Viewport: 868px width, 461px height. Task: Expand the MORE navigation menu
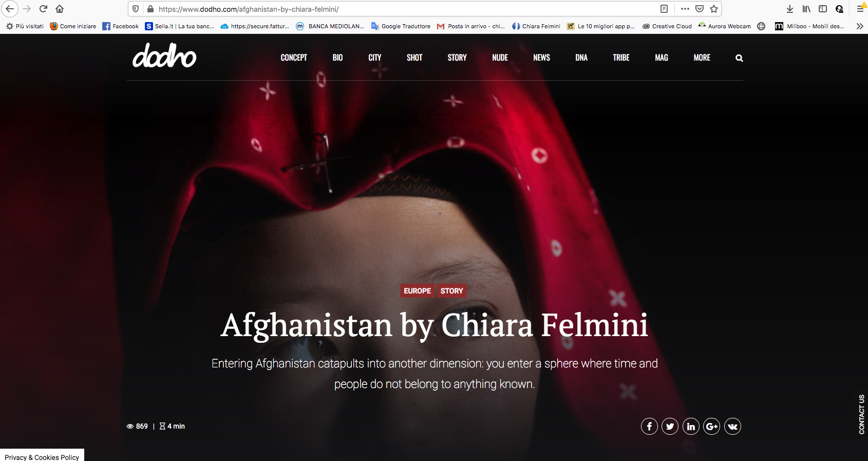pos(702,58)
